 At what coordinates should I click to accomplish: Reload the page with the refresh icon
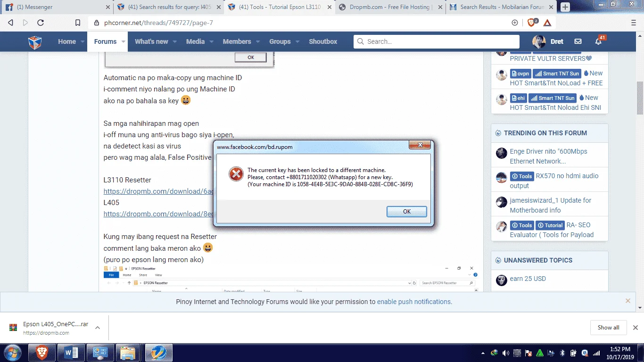point(41,23)
